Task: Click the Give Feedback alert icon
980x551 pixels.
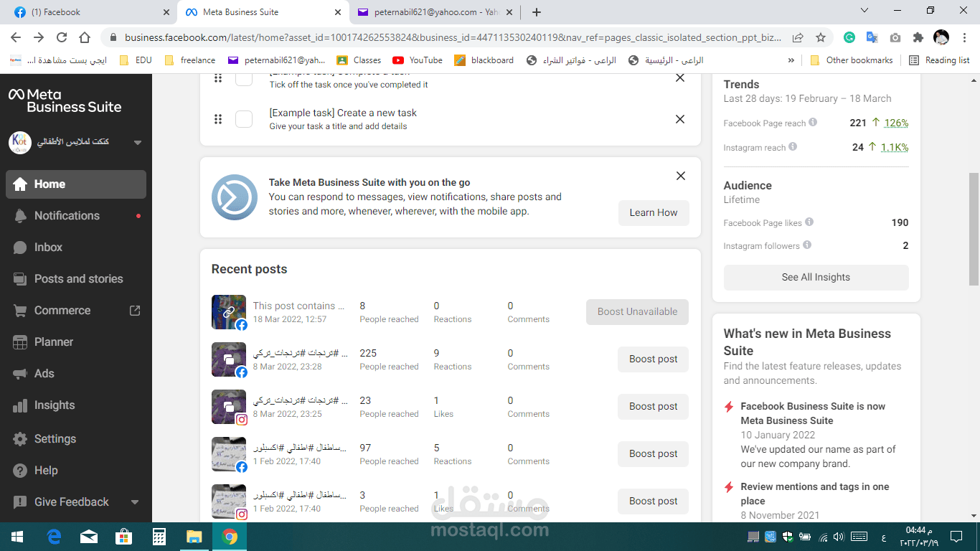Action: pyautogui.click(x=20, y=502)
